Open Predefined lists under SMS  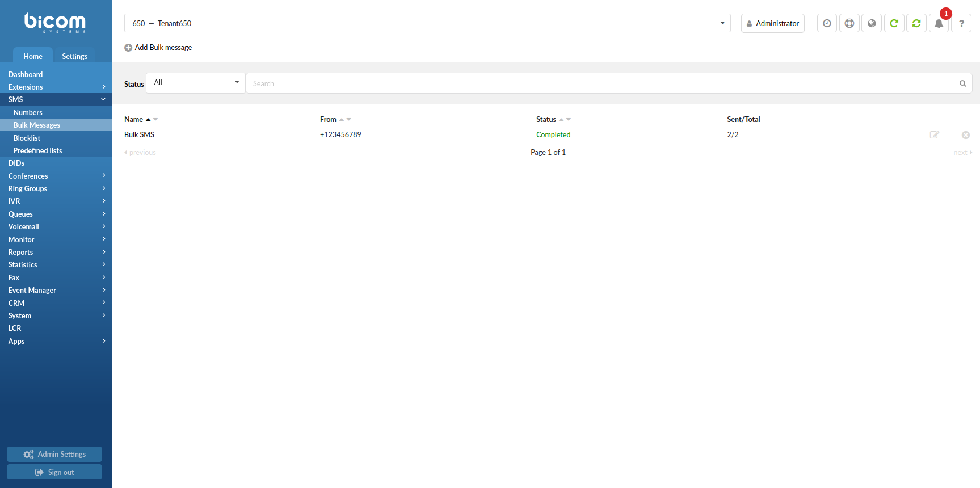pos(37,150)
